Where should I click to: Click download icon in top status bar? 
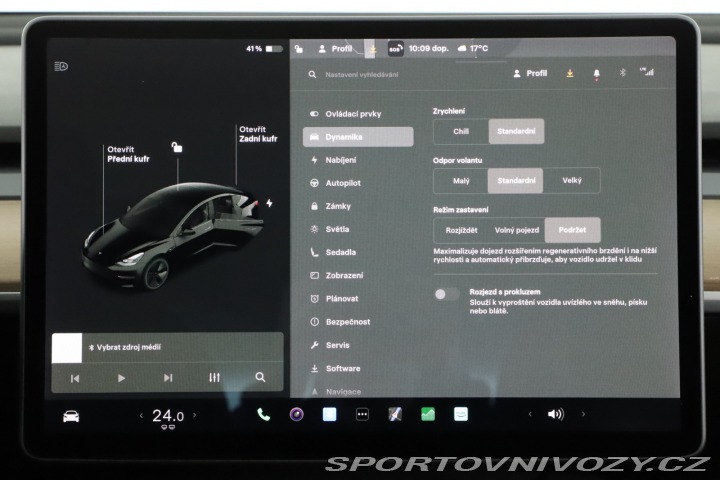coord(372,49)
